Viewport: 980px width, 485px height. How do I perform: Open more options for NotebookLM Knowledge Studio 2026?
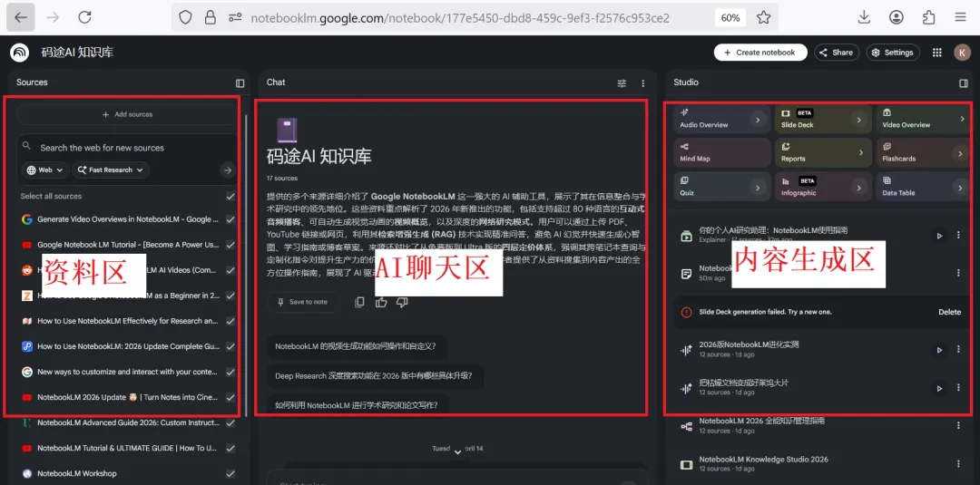[958, 464]
